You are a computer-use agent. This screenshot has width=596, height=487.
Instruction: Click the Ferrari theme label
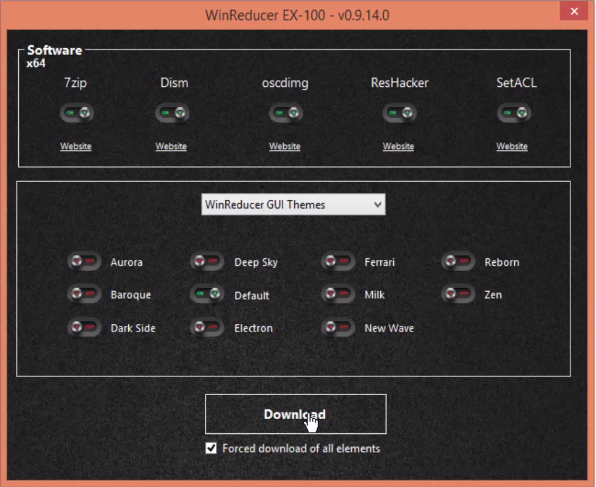coord(379,262)
